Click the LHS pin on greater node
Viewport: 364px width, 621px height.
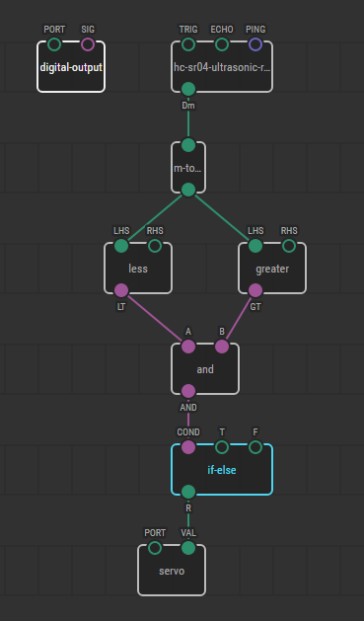255,246
